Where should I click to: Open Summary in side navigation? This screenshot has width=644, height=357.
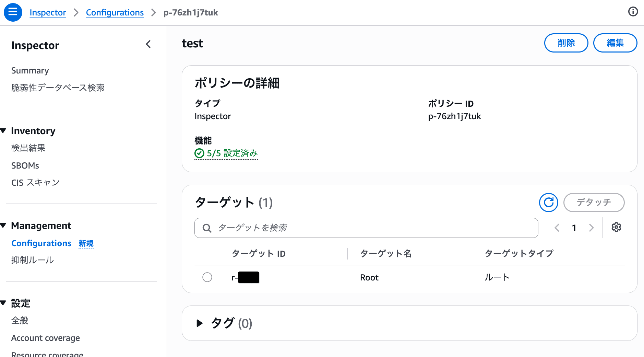[x=30, y=70]
